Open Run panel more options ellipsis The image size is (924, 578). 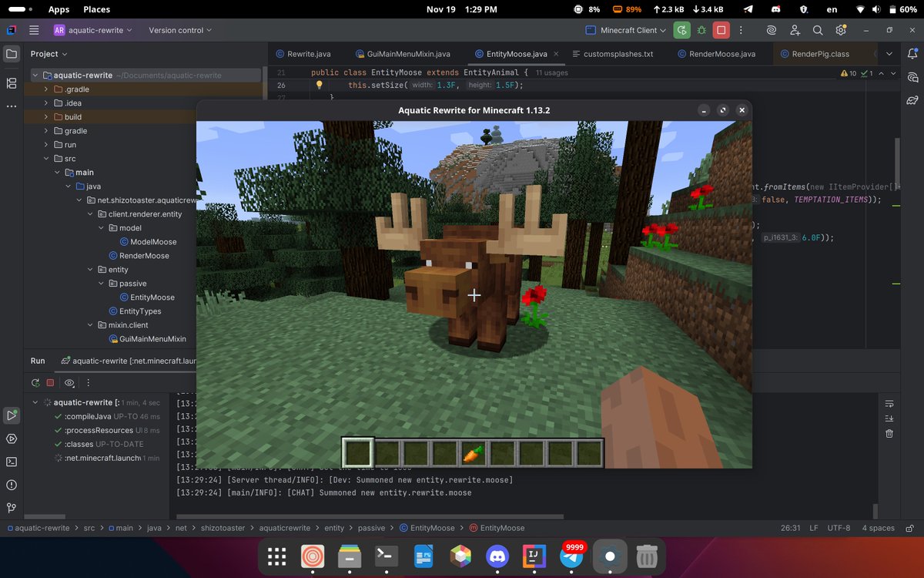88,382
